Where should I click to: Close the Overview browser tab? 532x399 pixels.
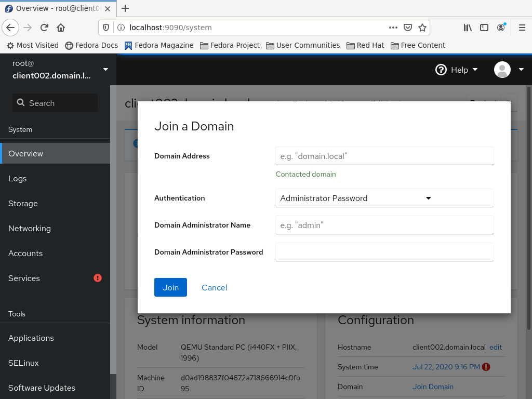(x=108, y=9)
